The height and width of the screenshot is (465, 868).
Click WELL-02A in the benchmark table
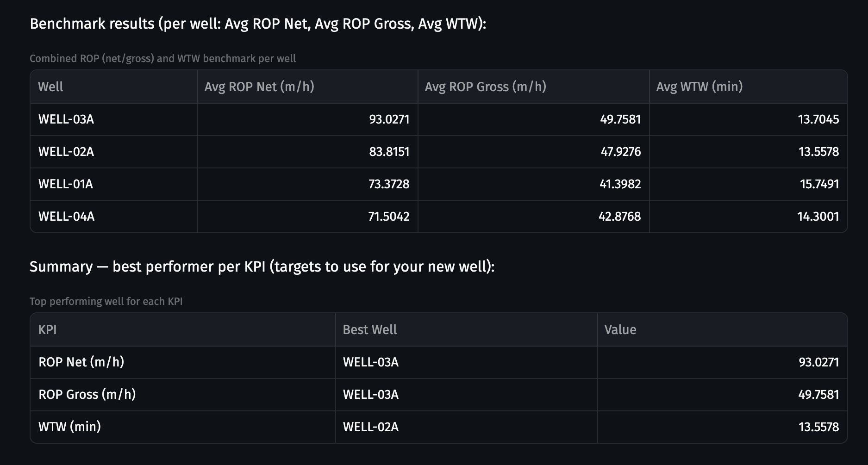point(66,152)
